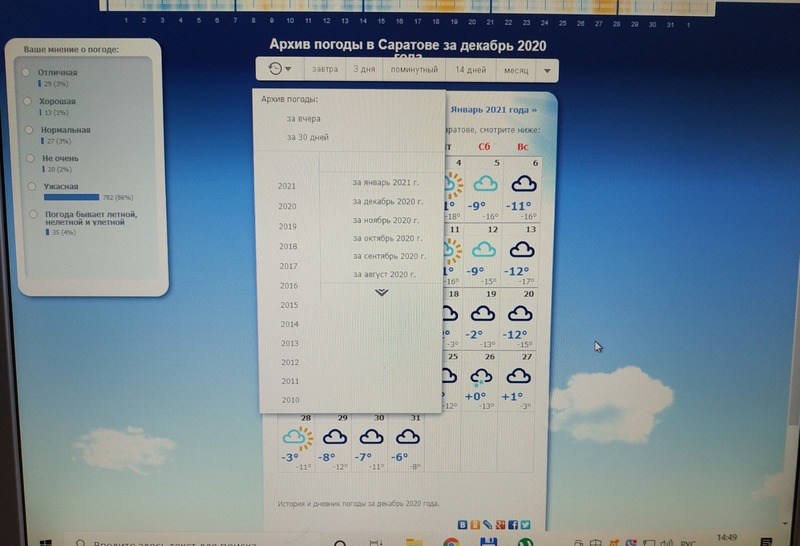Share via the Twitter icon

525,525
